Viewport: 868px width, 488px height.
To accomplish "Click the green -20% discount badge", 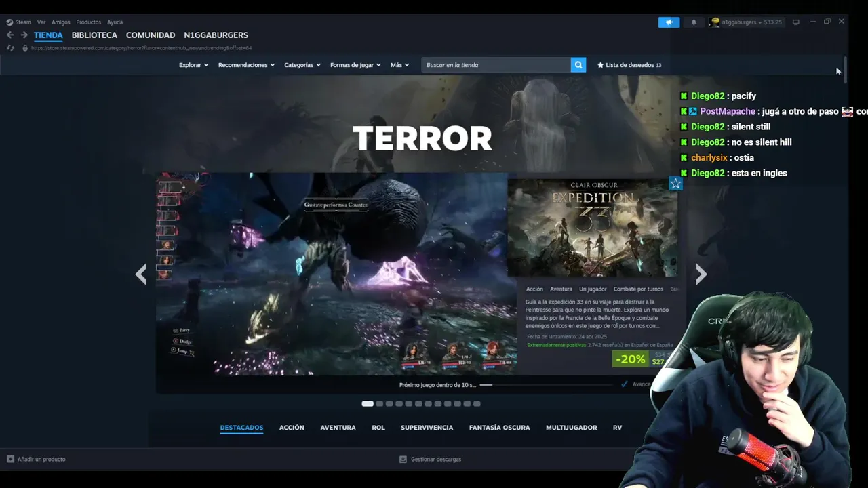I will (630, 359).
